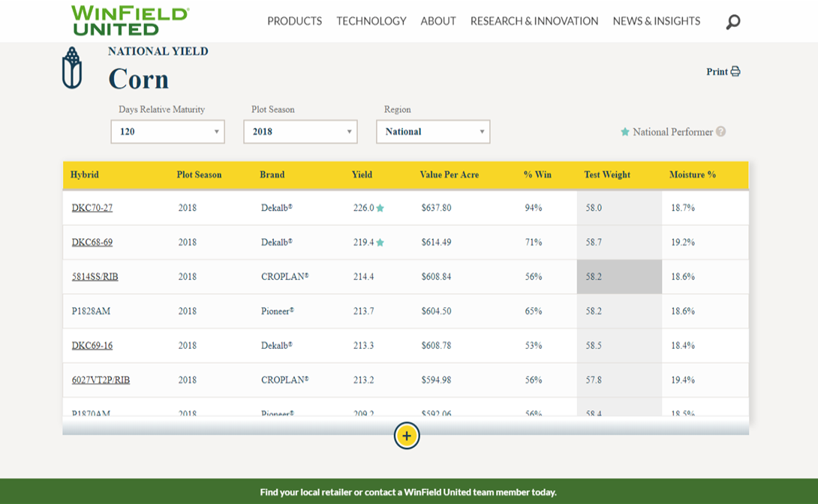The image size is (818, 504).
Task: Open the Plot Season 2018 dropdown
Action: click(x=300, y=131)
